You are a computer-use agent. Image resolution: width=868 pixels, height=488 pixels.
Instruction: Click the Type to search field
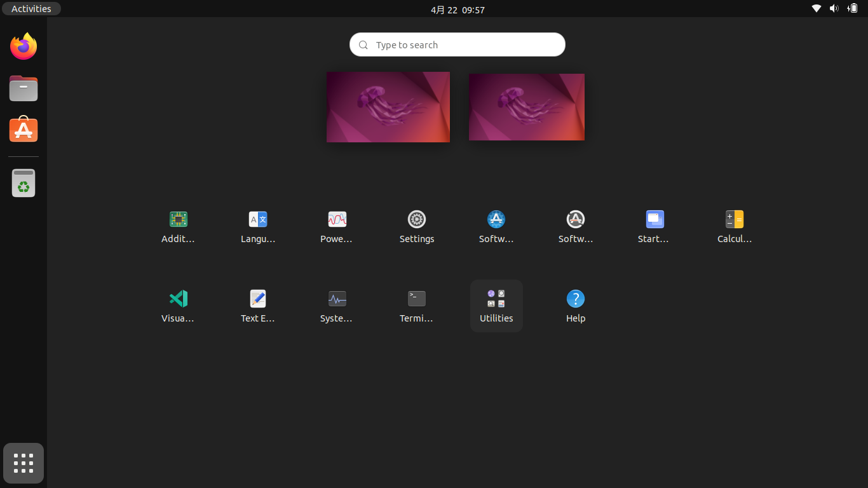tap(457, 44)
